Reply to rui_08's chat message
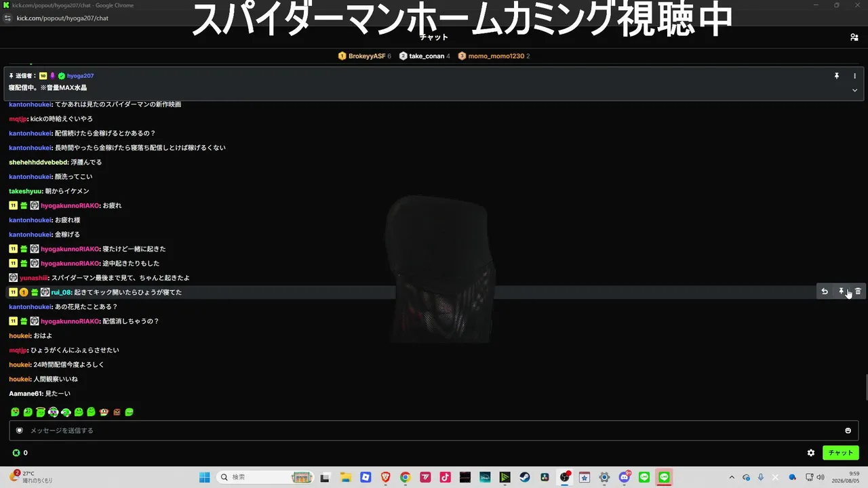 click(x=825, y=291)
